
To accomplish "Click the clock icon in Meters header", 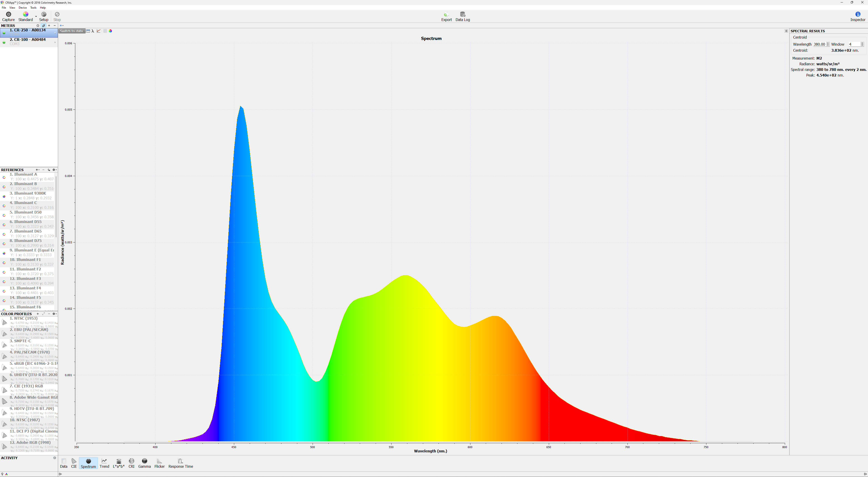I will pyautogui.click(x=38, y=26).
